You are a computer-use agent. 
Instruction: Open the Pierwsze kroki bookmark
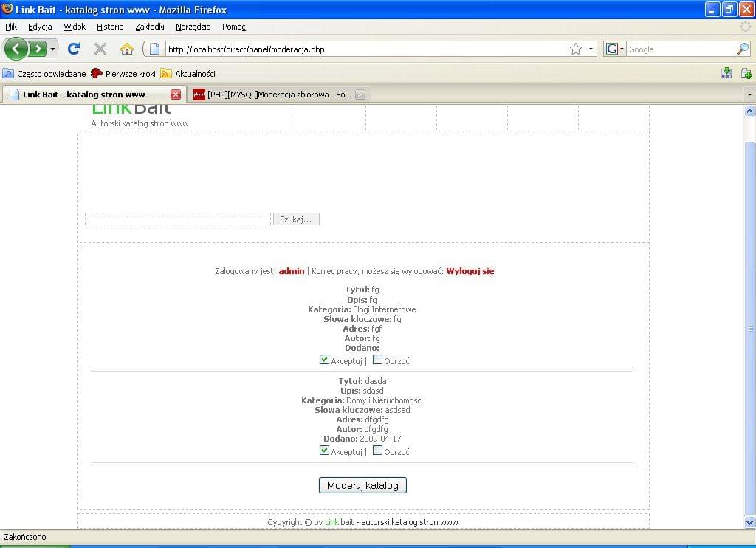pyautogui.click(x=123, y=73)
